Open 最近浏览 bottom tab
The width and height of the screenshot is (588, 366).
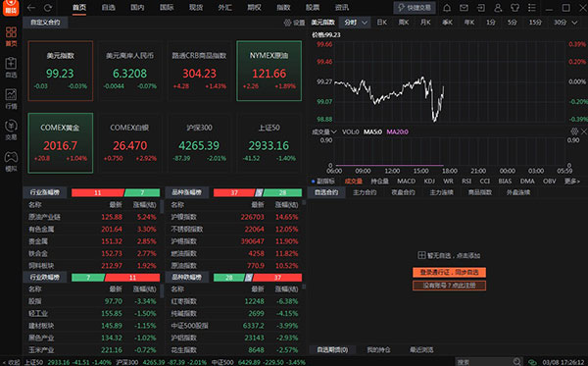click(x=421, y=350)
